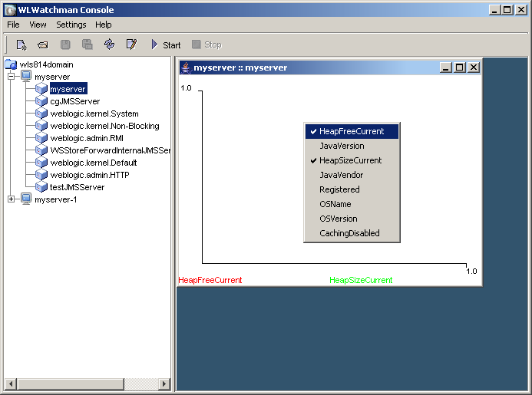Click the wls814domain root icon
The width and height of the screenshot is (532, 395).
tap(12, 64)
